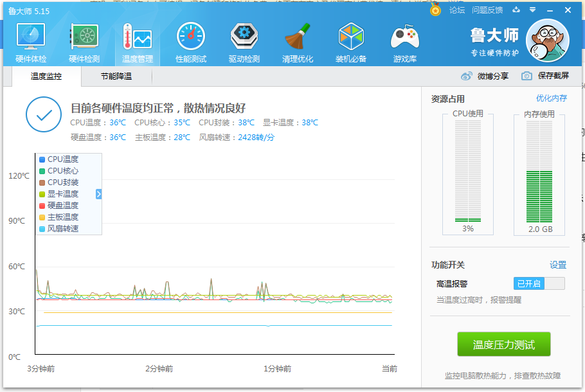
Task: Start the 温度压力测试 stress test
Action: pos(504,344)
